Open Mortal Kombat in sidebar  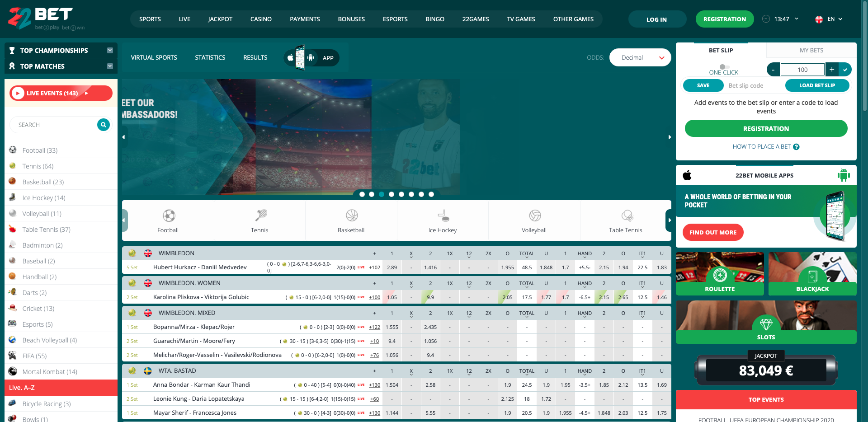coord(61,372)
